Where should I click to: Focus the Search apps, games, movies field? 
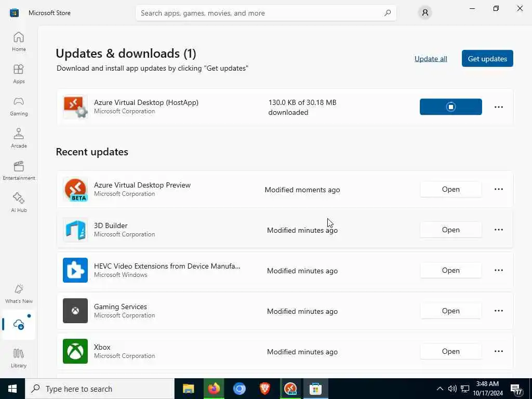(x=265, y=13)
